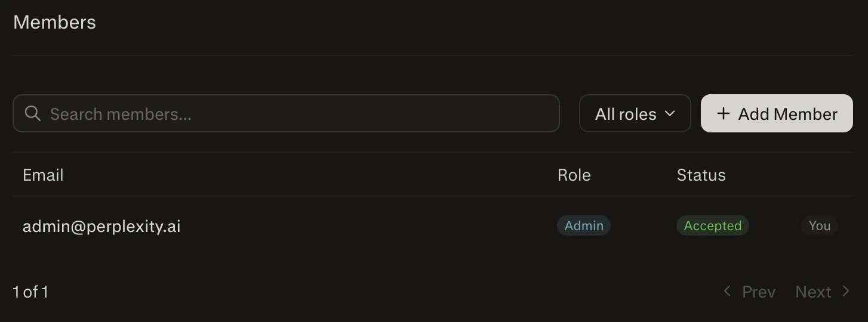The width and height of the screenshot is (868, 322).
Task: Go to the Next page of members
Action: tap(823, 292)
